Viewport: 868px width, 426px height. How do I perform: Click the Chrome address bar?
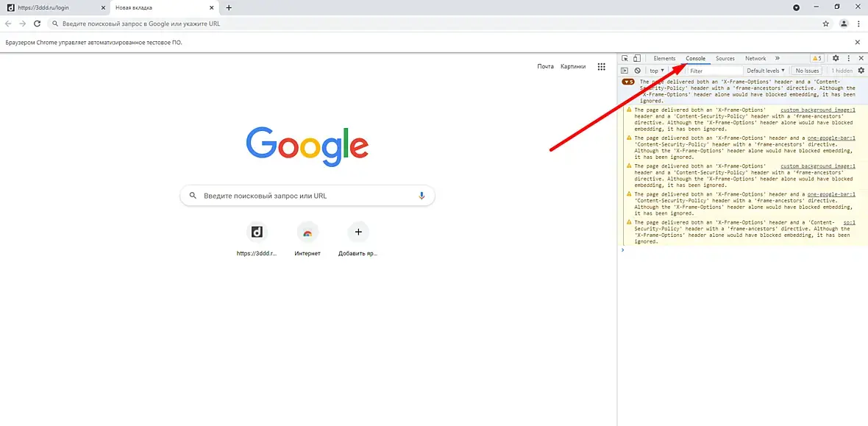pos(440,24)
